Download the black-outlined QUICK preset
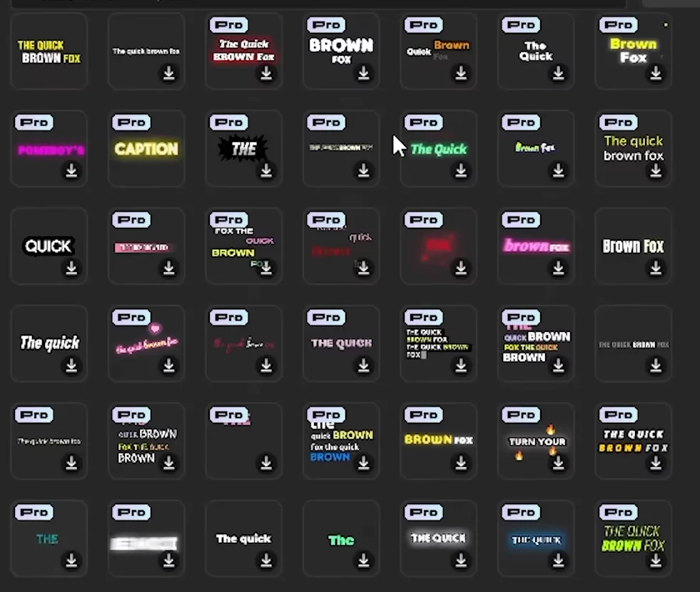Screen dimensions: 700x592 (71, 268)
